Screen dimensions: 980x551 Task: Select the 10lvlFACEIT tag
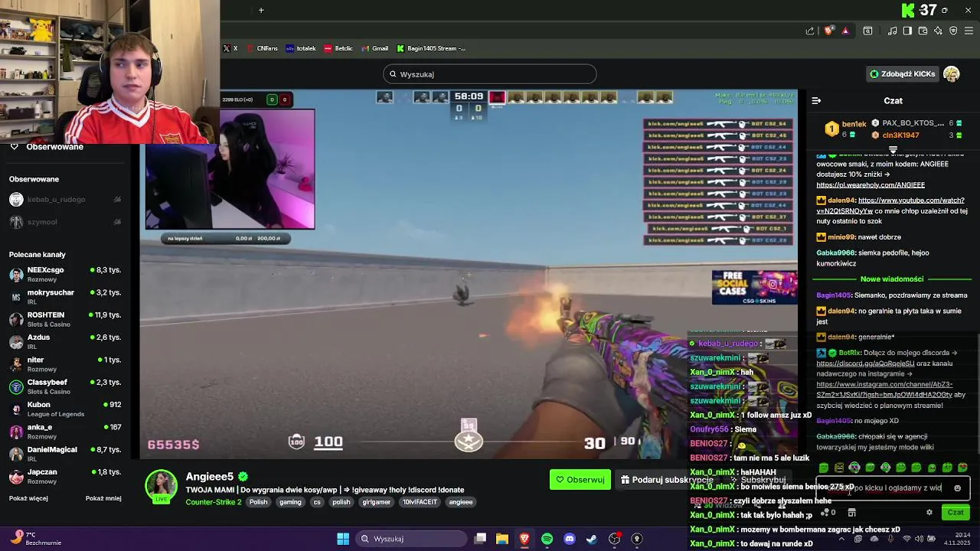pos(420,502)
